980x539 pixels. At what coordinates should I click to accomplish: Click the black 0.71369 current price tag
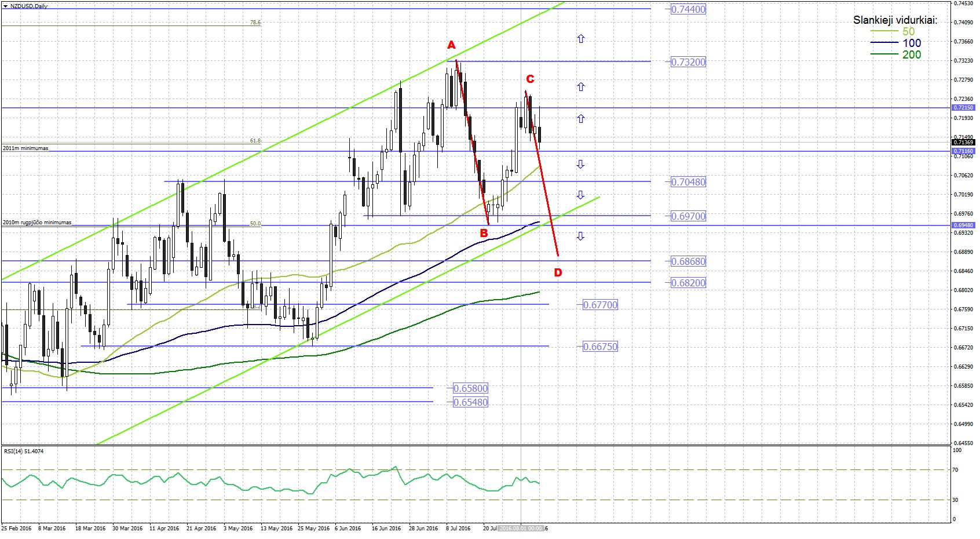click(x=963, y=142)
